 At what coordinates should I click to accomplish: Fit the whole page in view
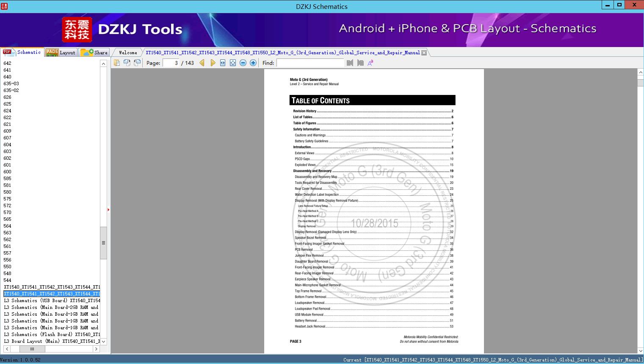233,63
